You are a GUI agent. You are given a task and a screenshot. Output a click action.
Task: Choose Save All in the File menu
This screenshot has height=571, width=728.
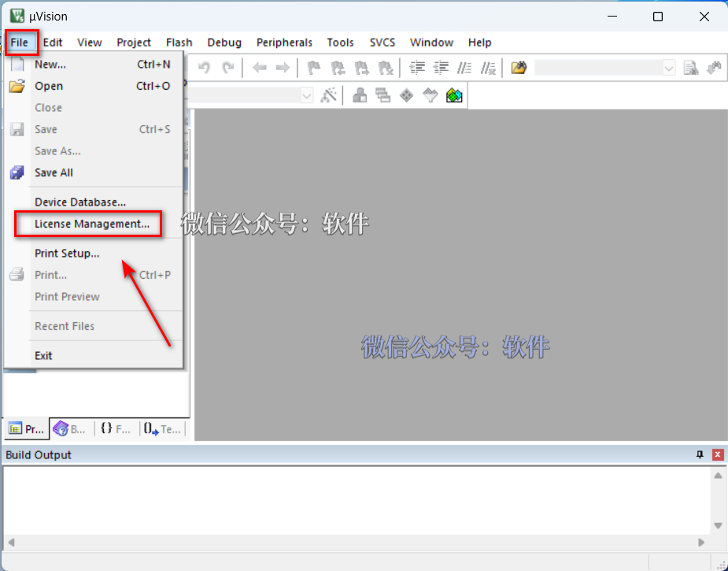[x=93, y=172]
